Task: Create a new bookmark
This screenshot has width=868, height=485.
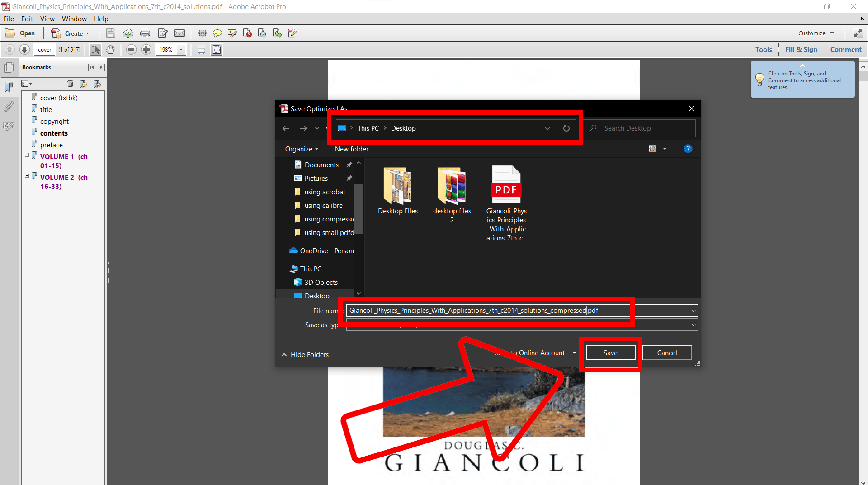Action: click(84, 84)
